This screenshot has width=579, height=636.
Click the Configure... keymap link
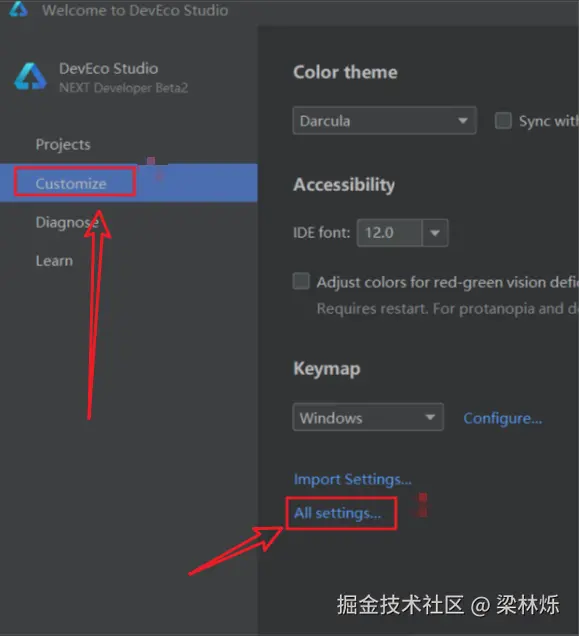503,418
